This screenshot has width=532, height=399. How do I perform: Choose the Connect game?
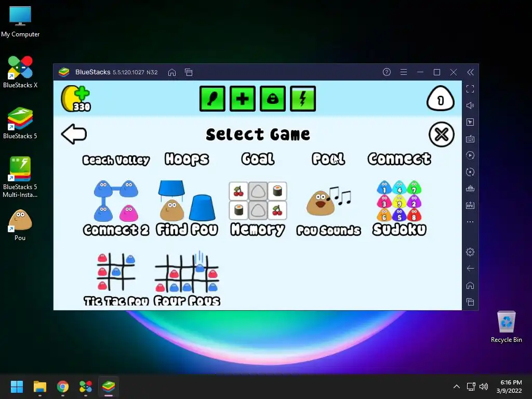point(400,159)
